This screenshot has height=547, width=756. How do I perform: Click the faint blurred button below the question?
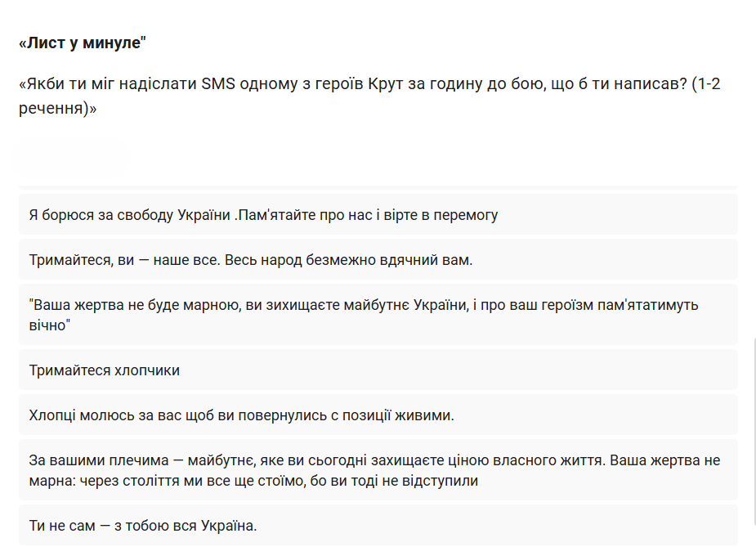coord(70,157)
